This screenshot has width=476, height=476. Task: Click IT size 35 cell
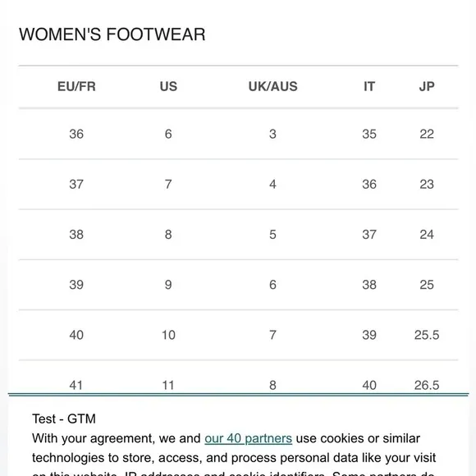[x=369, y=134]
